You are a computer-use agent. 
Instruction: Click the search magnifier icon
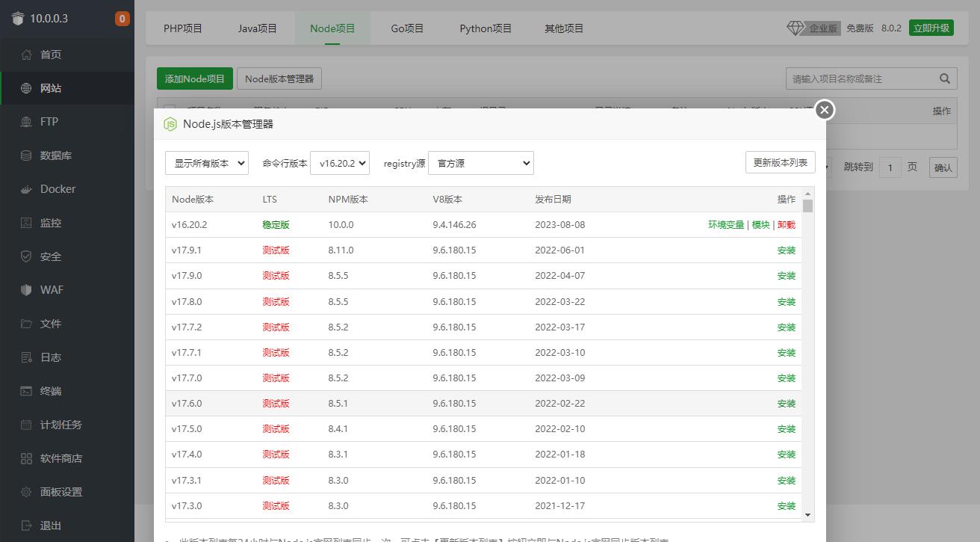click(944, 78)
